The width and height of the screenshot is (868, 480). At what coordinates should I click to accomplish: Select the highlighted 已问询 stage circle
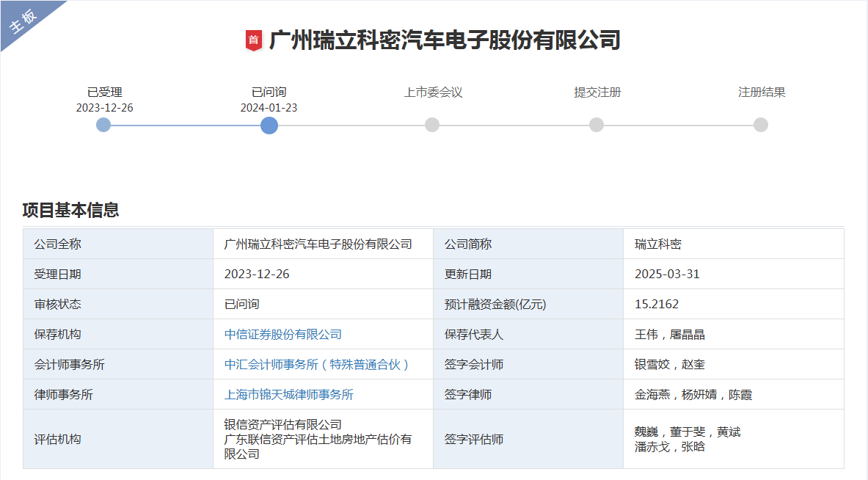point(269,125)
